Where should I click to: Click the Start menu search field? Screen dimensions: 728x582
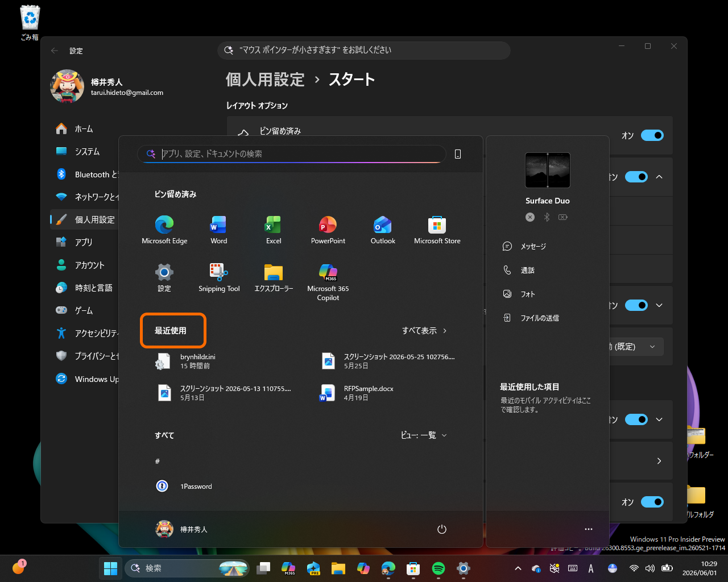point(291,154)
